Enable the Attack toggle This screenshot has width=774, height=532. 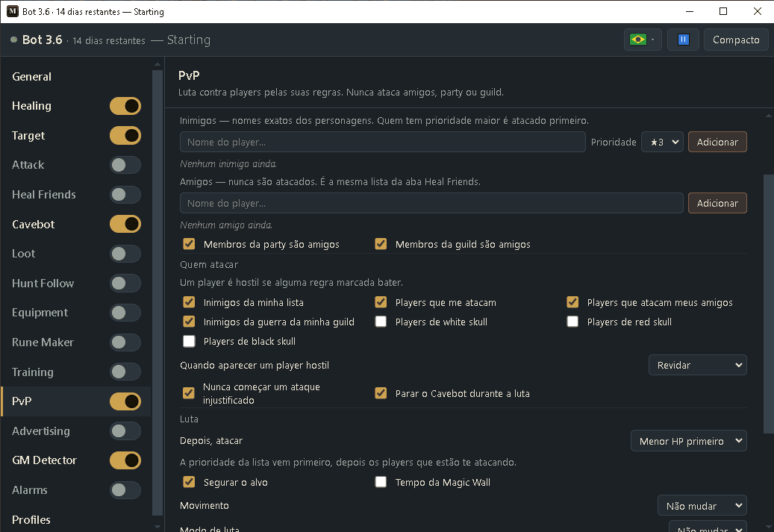[125, 165]
